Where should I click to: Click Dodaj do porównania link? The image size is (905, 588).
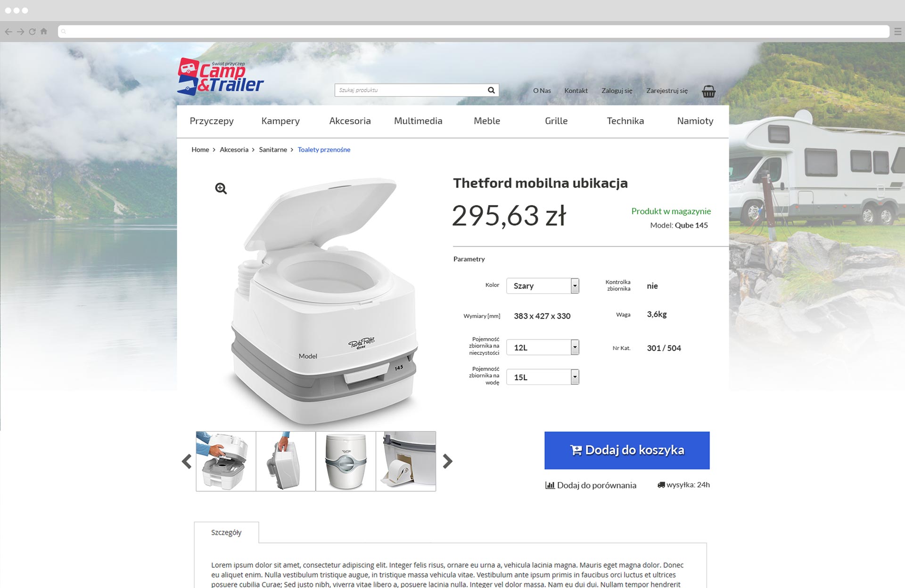point(591,485)
